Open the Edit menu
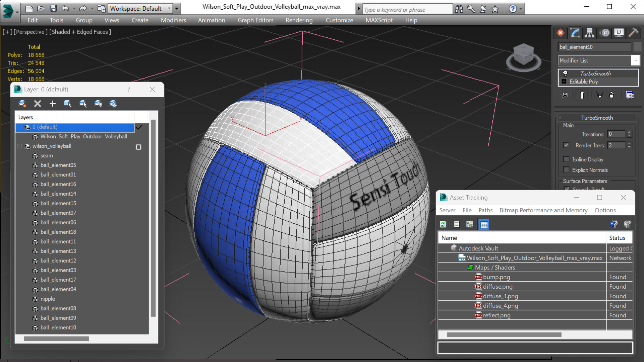The height and width of the screenshot is (362, 644). click(x=33, y=20)
